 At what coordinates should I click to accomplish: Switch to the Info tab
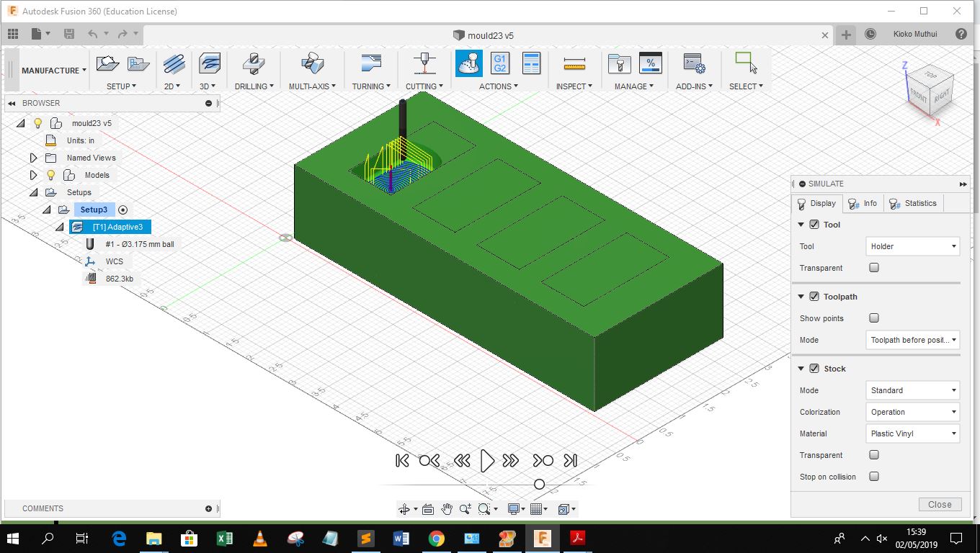coord(863,204)
